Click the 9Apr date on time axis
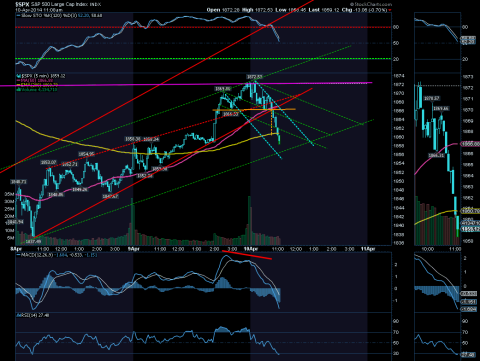 click(133, 249)
